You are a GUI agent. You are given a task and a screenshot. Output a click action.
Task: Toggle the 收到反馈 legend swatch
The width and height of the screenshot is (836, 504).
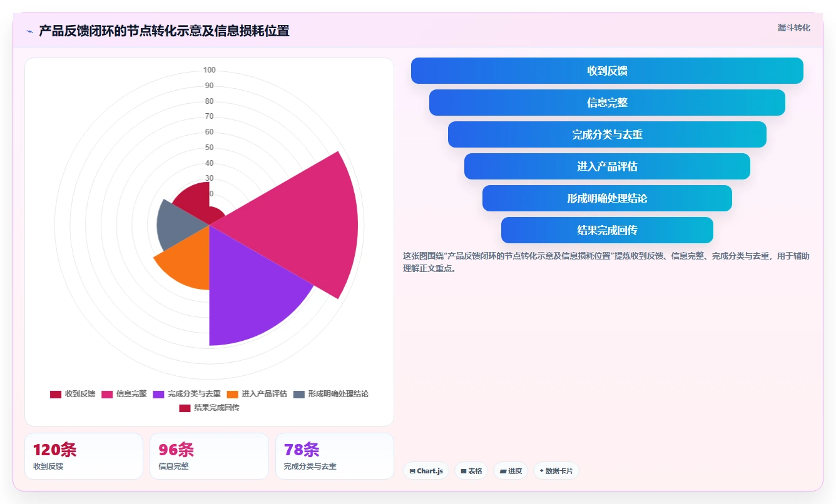click(56, 394)
